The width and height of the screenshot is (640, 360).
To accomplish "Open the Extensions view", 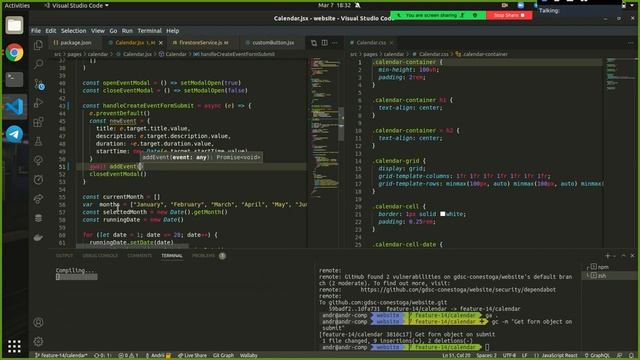I will click(38, 122).
